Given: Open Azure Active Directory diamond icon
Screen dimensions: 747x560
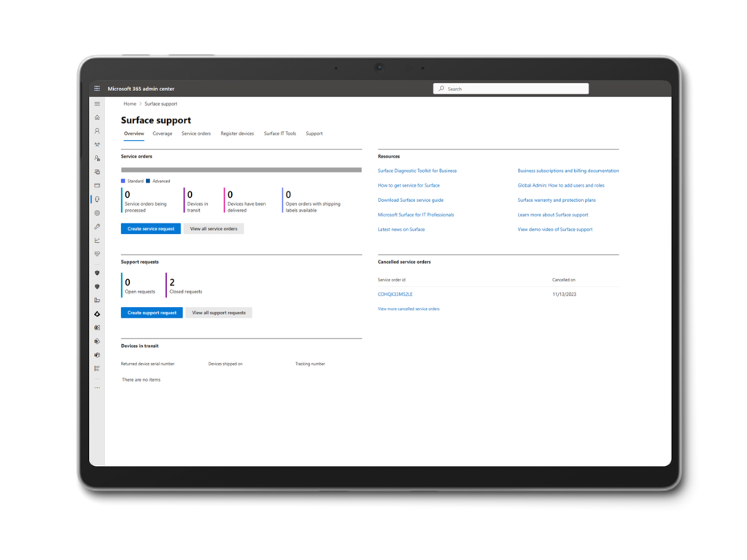Looking at the screenshot, I should pos(97,314).
